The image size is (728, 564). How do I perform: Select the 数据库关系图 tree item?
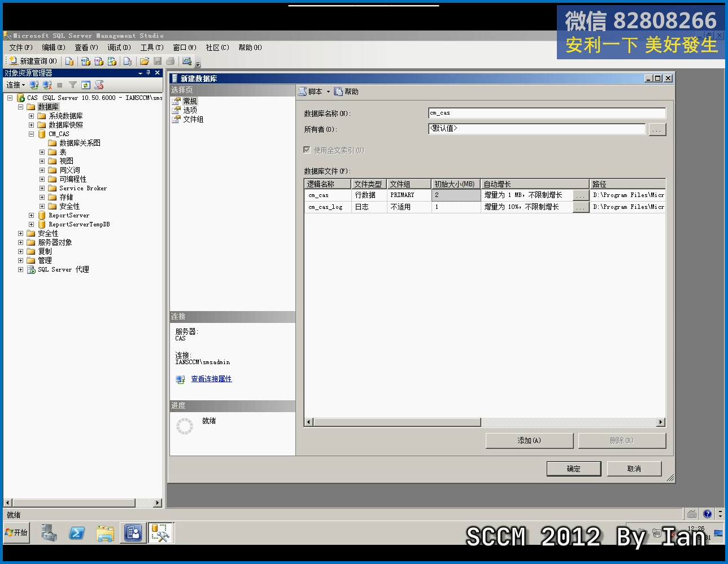tap(80, 143)
